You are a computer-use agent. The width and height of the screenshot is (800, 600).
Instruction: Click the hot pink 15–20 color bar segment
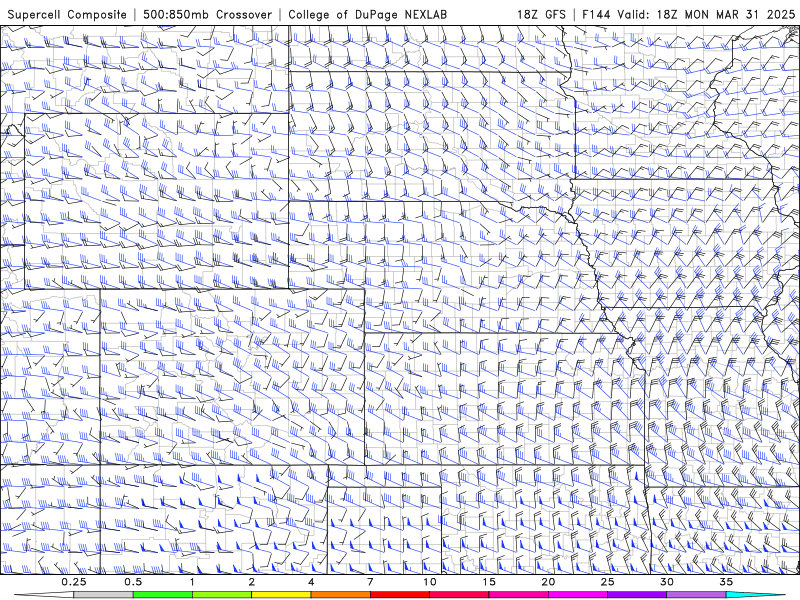(x=518, y=595)
